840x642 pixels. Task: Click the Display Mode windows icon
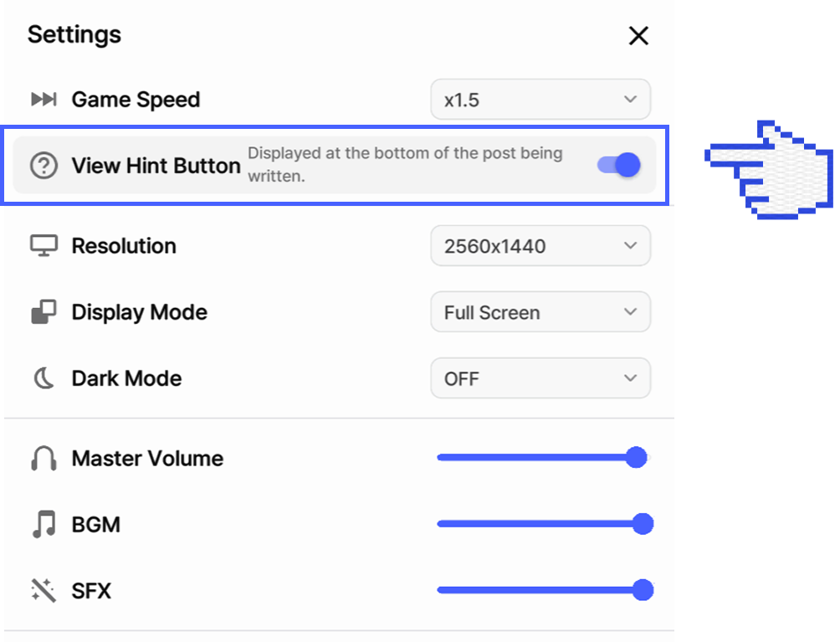(44, 312)
